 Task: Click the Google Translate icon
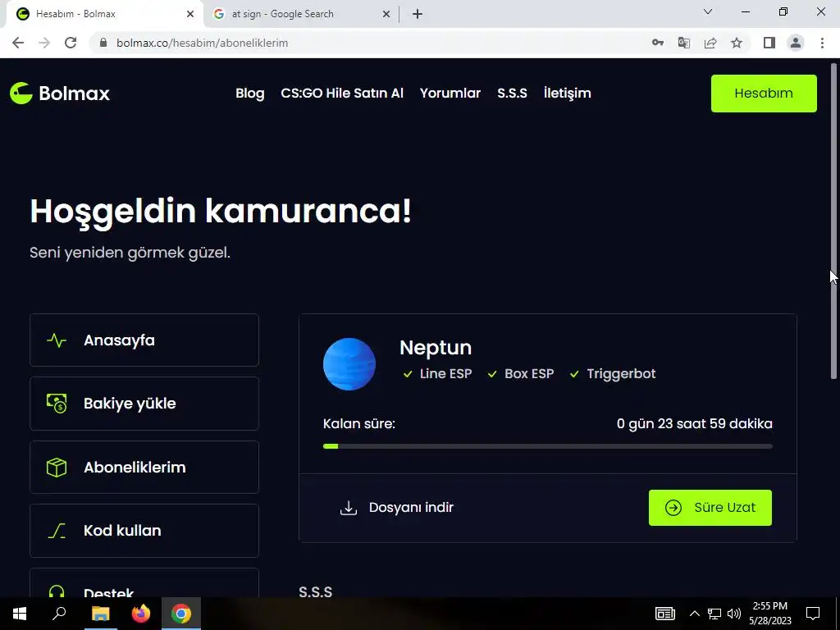click(x=683, y=43)
